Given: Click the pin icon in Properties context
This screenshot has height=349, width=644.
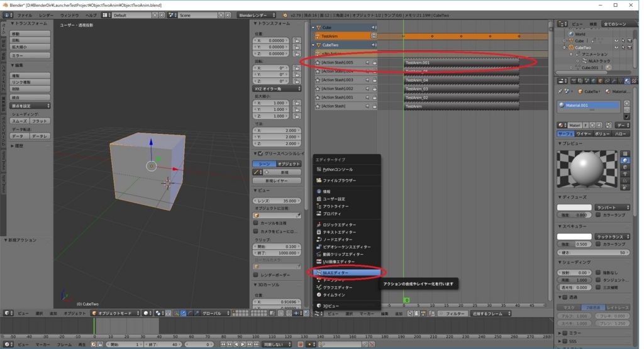Looking at the screenshot, I should [560, 91].
